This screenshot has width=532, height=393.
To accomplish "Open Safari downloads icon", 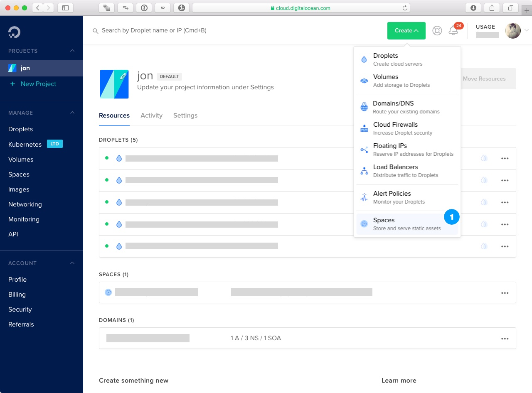I will (473, 8).
